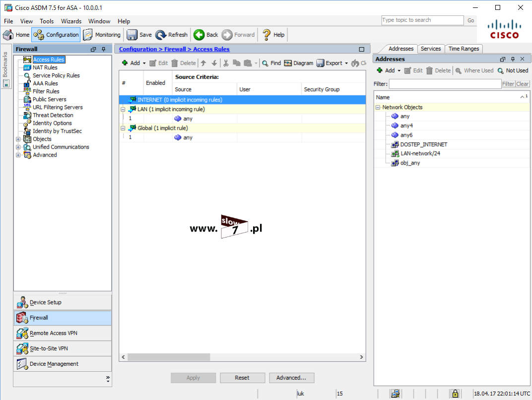This screenshot has height=400, width=532.
Task: Show the rule Diagram
Action: (x=299, y=63)
